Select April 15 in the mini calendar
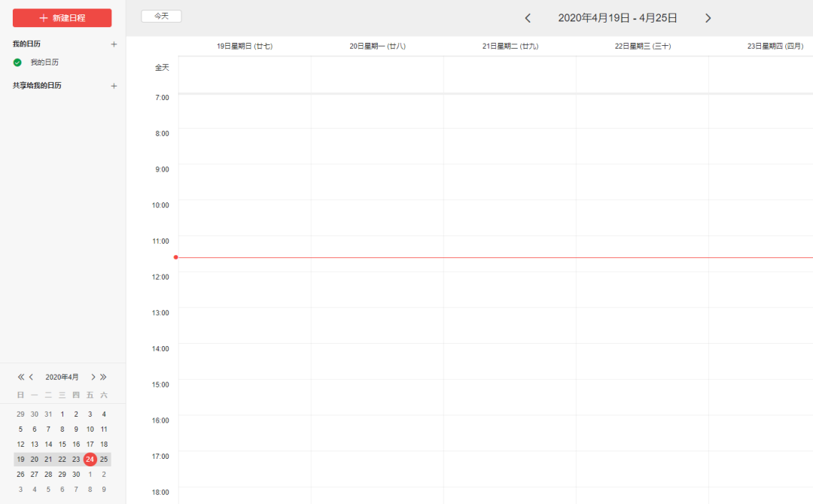This screenshot has height=504, width=813. click(x=62, y=444)
